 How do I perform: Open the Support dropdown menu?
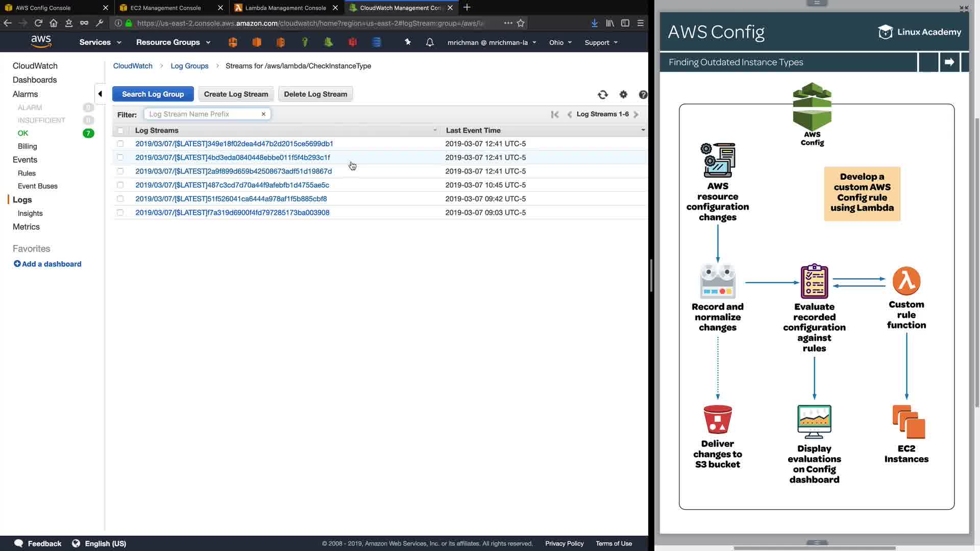tap(601, 42)
